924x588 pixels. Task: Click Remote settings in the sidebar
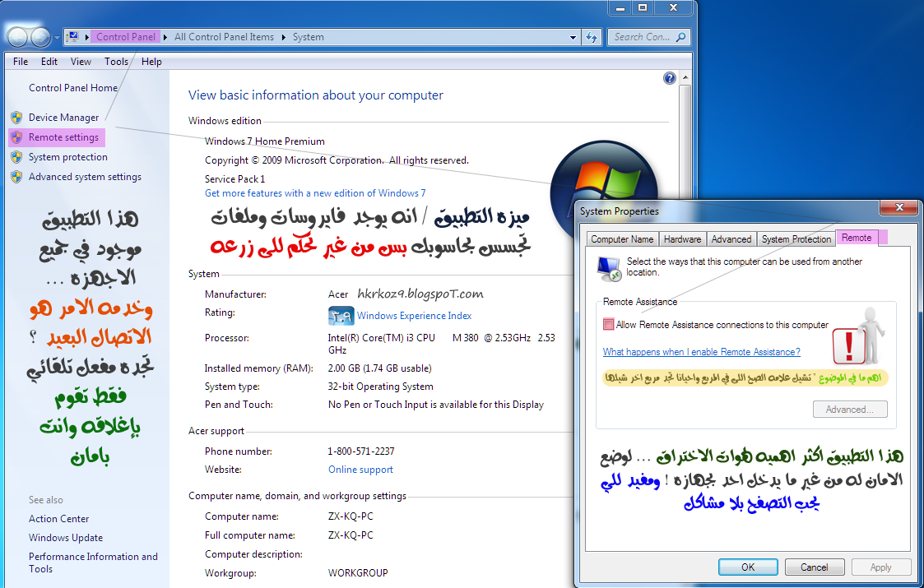63,137
